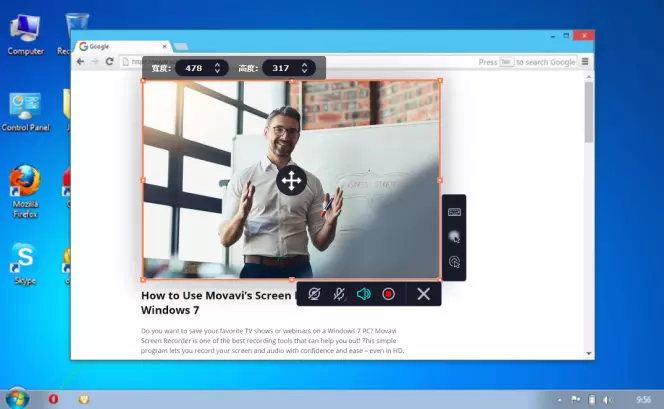Click the bottom-left capture frame handle

point(143,280)
